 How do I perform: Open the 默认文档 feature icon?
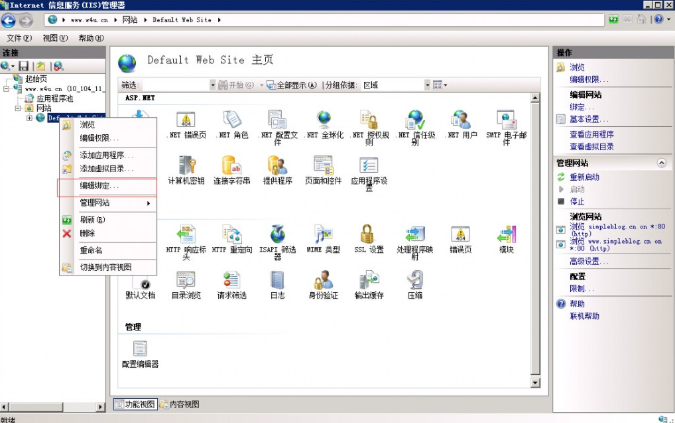pyautogui.click(x=140, y=283)
